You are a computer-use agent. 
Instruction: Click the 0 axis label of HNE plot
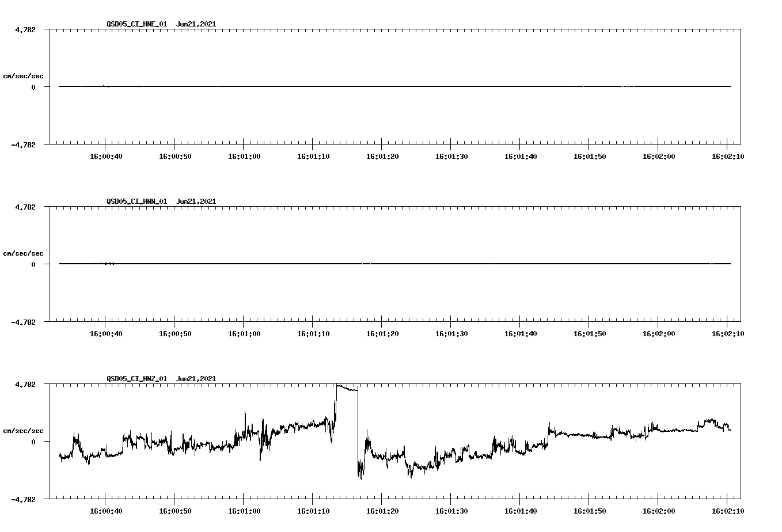(33, 87)
